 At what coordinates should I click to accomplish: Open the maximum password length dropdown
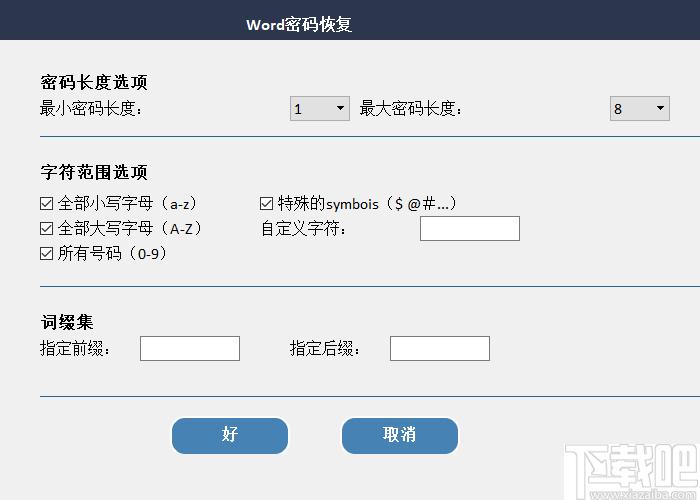point(640,108)
